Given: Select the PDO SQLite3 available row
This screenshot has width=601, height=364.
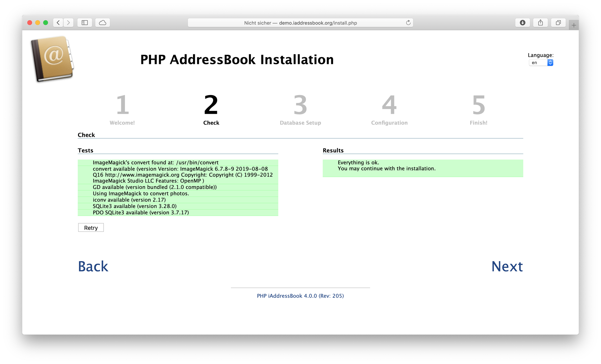Looking at the screenshot, I should (178, 212).
